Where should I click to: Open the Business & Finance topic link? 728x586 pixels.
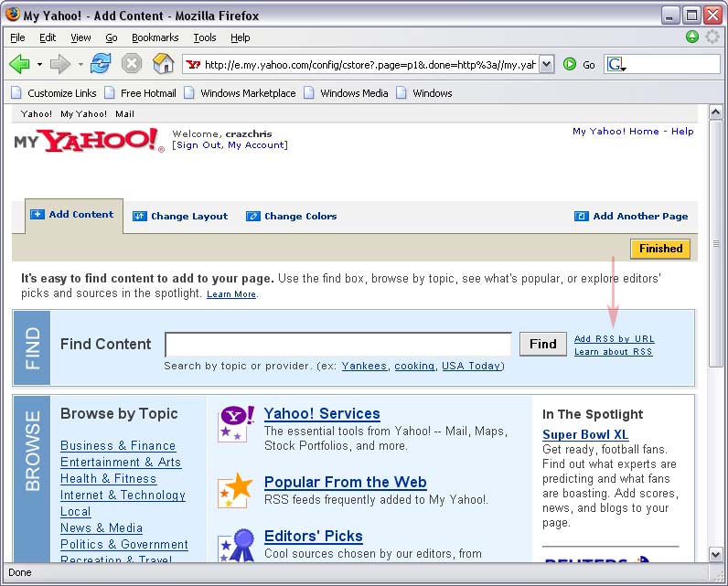coord(118,445)
